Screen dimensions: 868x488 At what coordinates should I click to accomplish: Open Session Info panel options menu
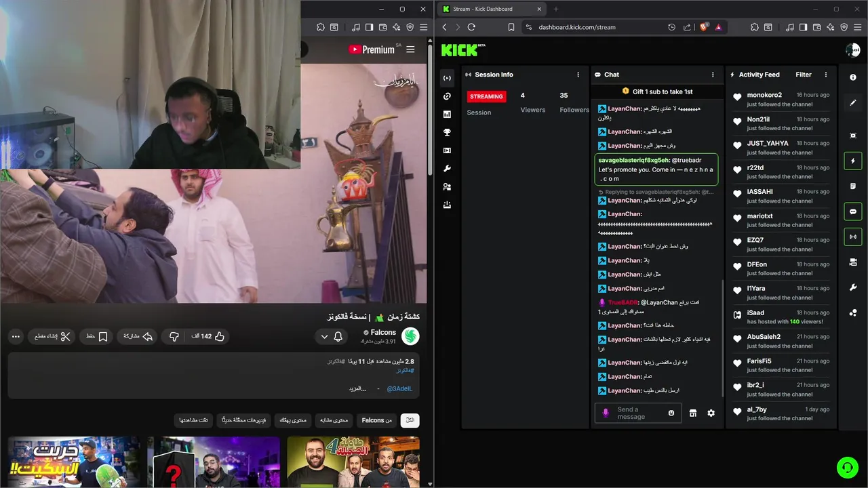(x=578, y=75)
